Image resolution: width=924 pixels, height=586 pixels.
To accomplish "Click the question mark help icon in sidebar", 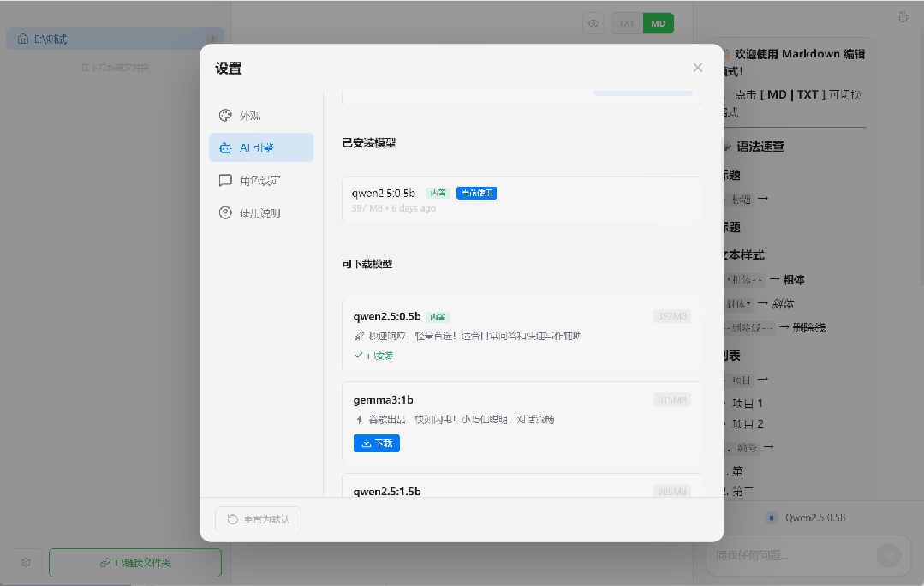I will (225, 212).
